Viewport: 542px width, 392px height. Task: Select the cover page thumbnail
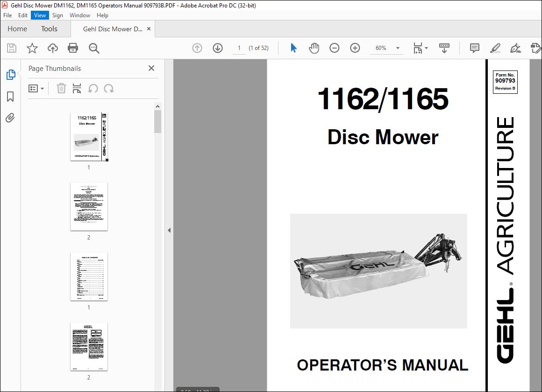pos(89,136)
